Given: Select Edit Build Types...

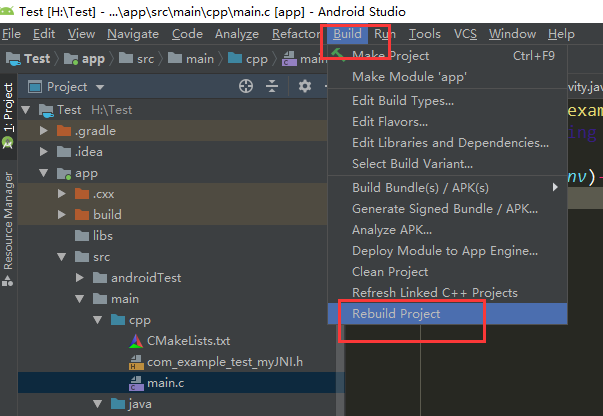Looking at the screenshot, I should [x=447, y=101].
